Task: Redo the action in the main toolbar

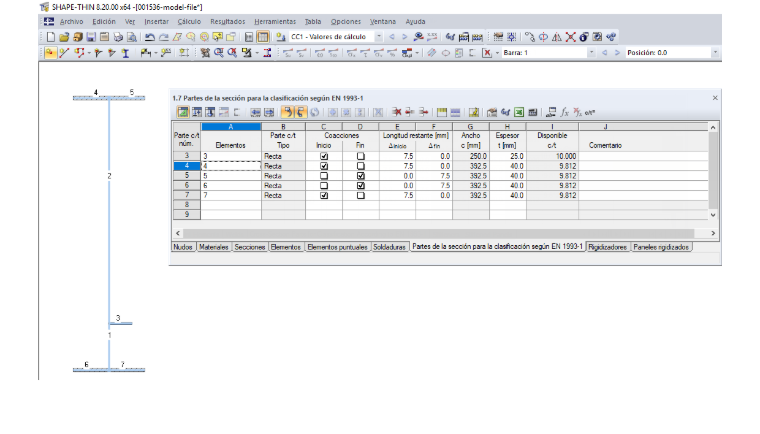Action: click(x=163, y=37)
